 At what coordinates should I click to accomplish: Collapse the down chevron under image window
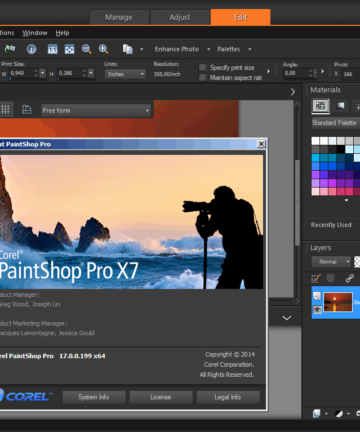coord(287,318)
